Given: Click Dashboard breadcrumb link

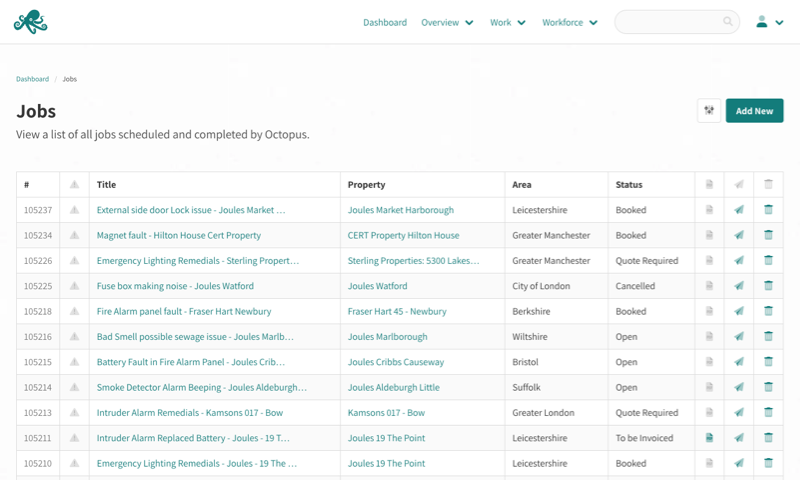Looking at the screenshot, I should point(32,79).
